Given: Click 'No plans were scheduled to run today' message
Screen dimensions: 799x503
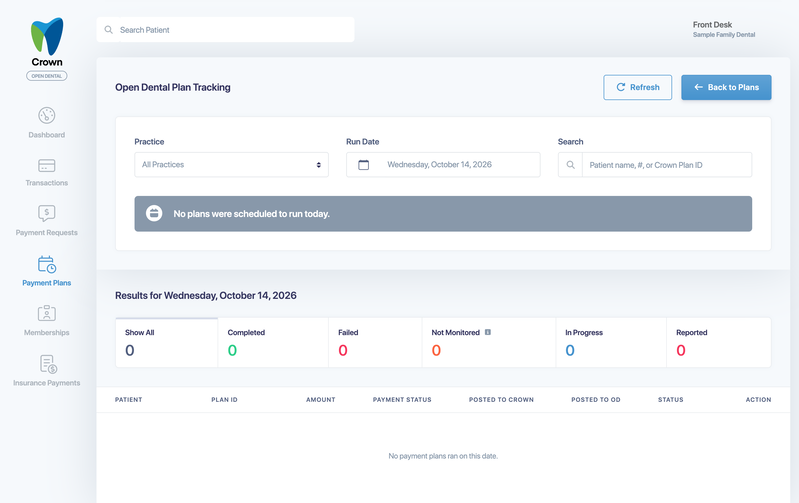Looking at the screenshot, I should point(252,214).
